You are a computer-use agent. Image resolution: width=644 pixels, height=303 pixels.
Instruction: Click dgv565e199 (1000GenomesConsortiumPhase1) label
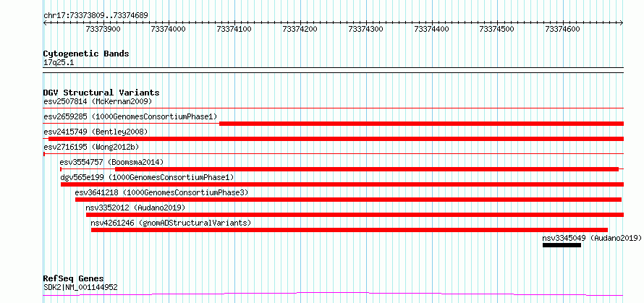(x=147, y=177)
